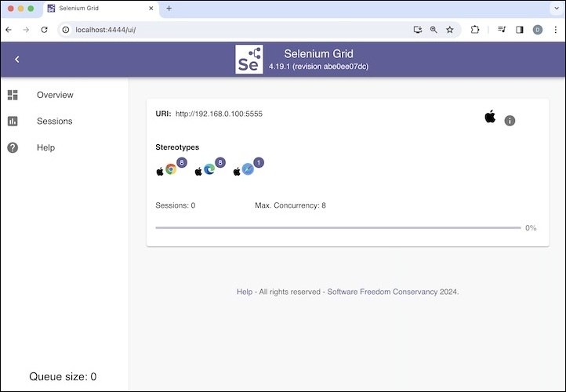Select the Selenium Grid tab
The image size is (566, 392).
tap(101, 9)
